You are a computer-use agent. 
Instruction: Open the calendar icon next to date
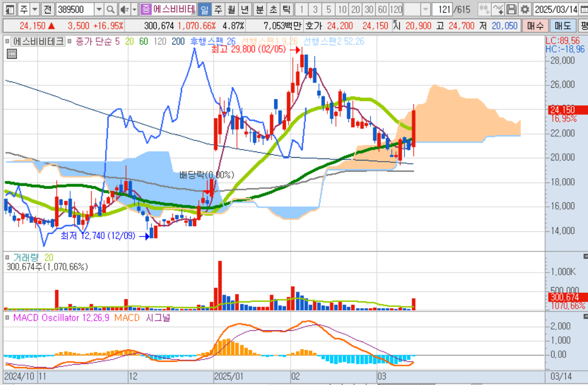(584, 10)
